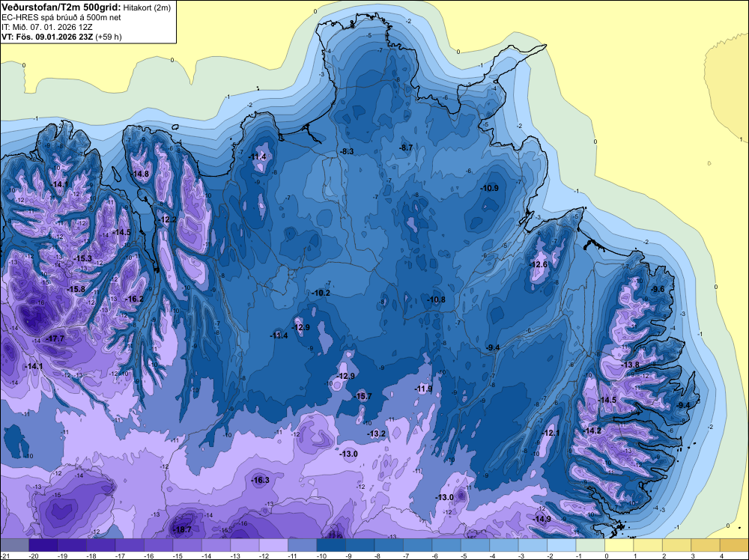This screenshot has width=749, height=560.
Task: Click the -8.7 temperature value on the map
Action: 405,148
